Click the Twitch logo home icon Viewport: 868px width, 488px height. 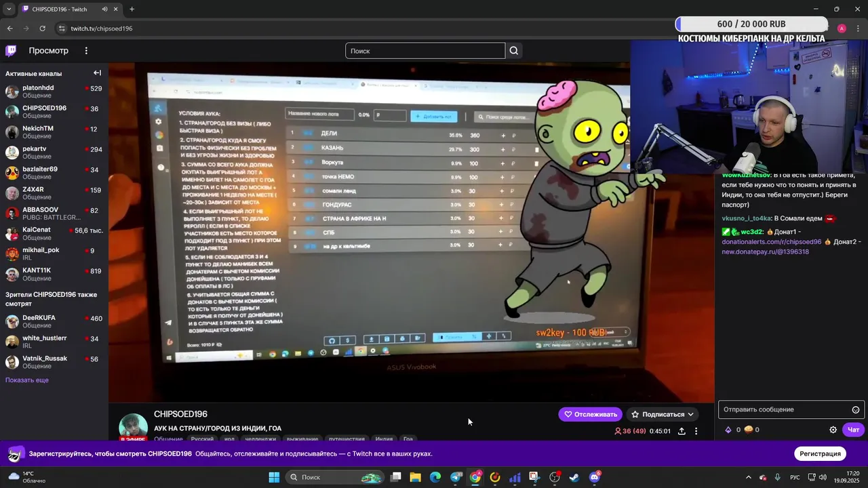coord(11,51)
